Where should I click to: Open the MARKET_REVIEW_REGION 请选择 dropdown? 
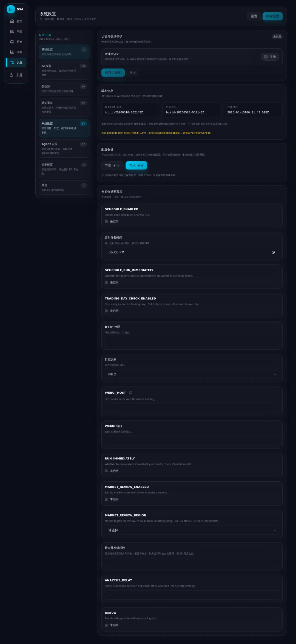[192, 530]
